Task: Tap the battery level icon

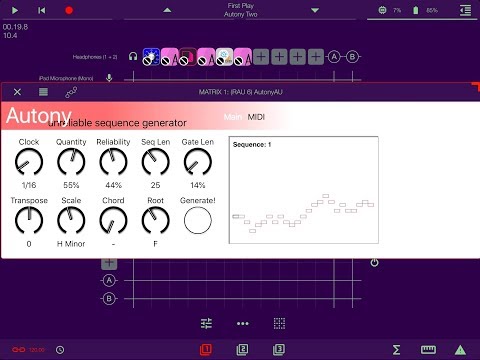Action: 416,10
